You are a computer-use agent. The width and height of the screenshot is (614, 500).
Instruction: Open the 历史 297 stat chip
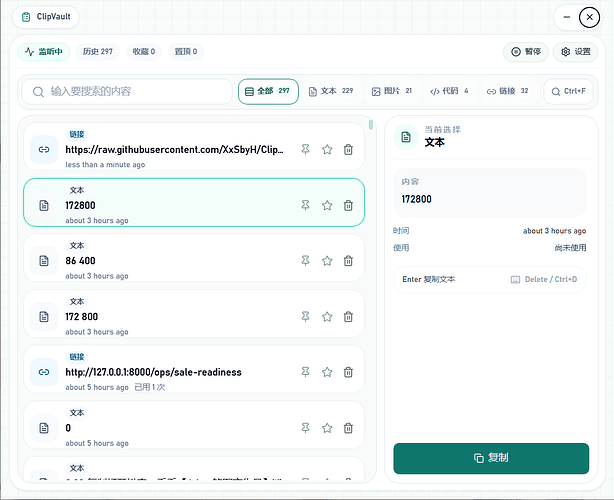(x=98, y=51)
